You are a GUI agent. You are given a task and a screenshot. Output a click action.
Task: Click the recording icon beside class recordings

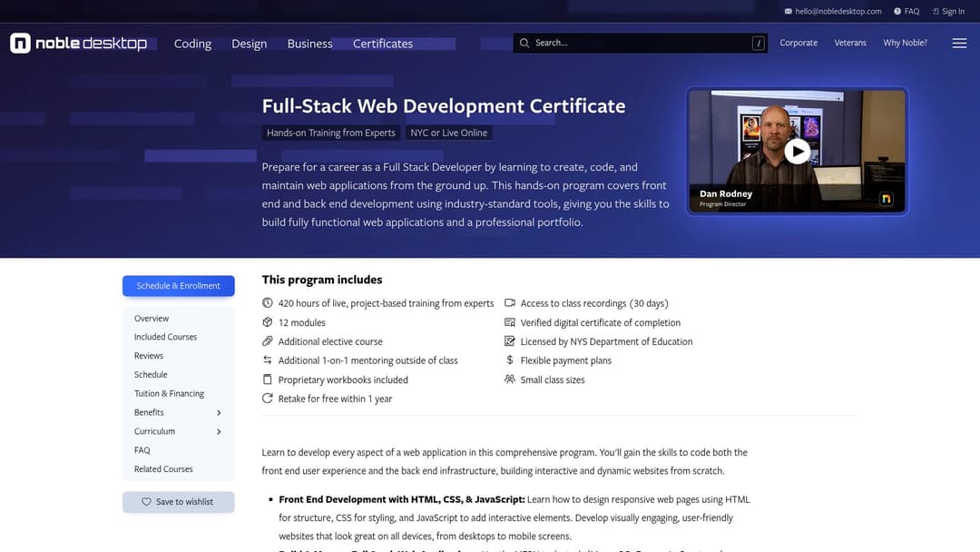tap(509, 302)
